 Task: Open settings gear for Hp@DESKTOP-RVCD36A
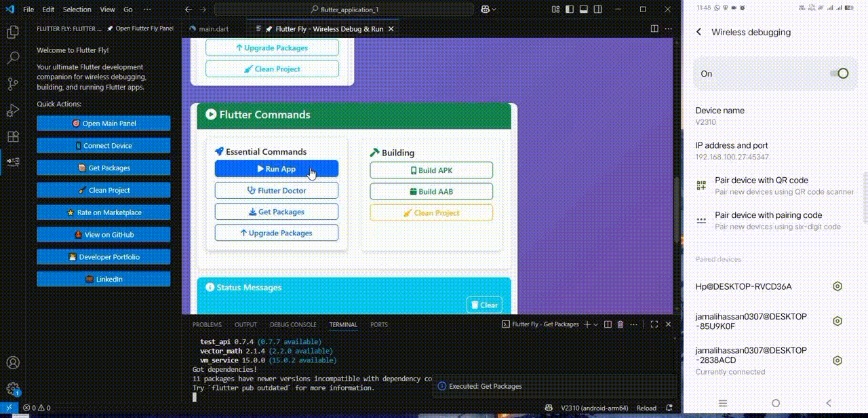coord(837,286)
